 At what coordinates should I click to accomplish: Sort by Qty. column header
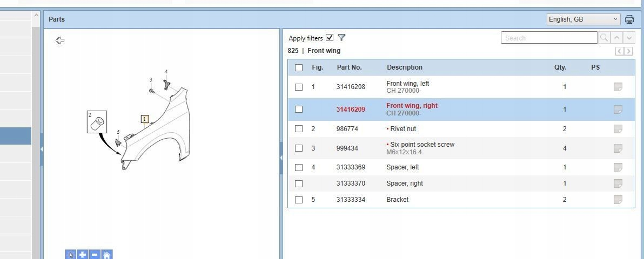pos(560,67)
